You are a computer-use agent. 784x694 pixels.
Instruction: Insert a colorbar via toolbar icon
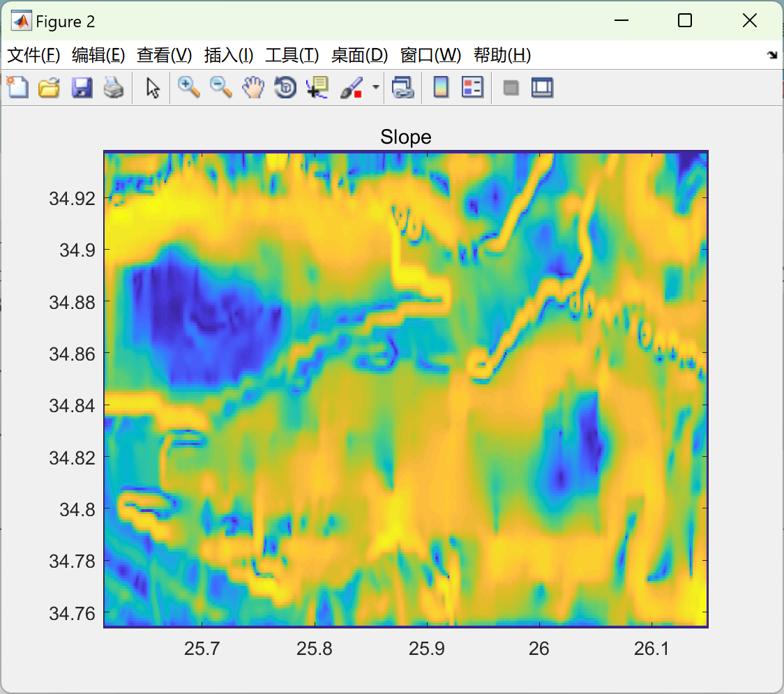click(x=441, y=87)
